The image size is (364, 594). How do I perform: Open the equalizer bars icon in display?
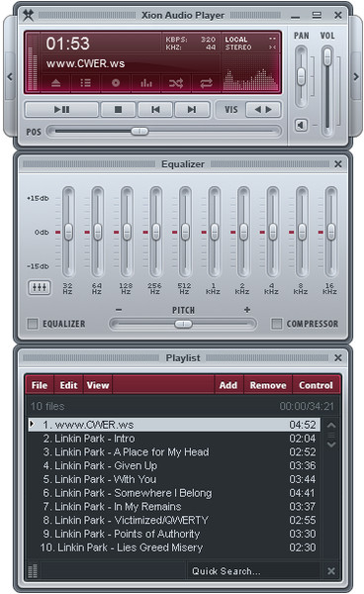point(146,83)
